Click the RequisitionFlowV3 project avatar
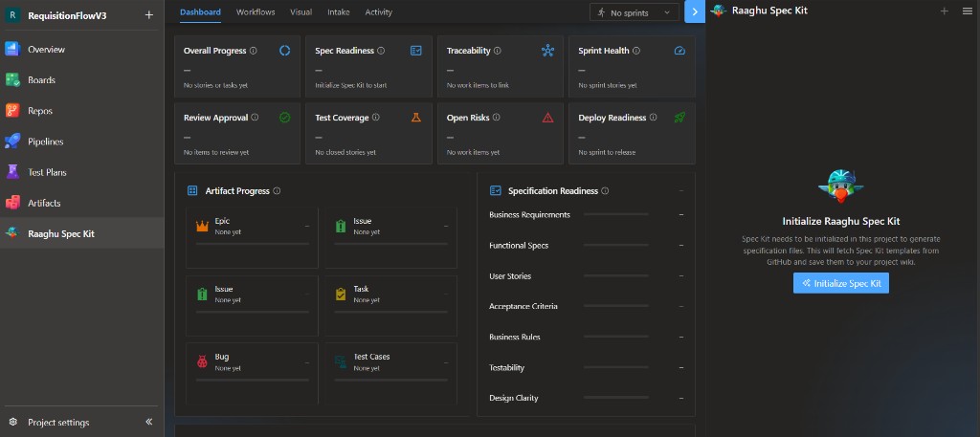The width and height of the screenshot is (980, 437). click(x=12, y=15)
